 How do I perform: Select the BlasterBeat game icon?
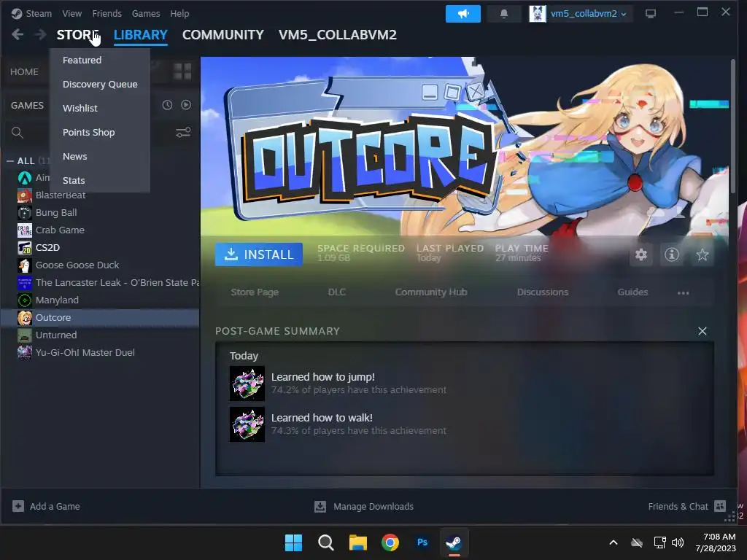click(25, 195)
